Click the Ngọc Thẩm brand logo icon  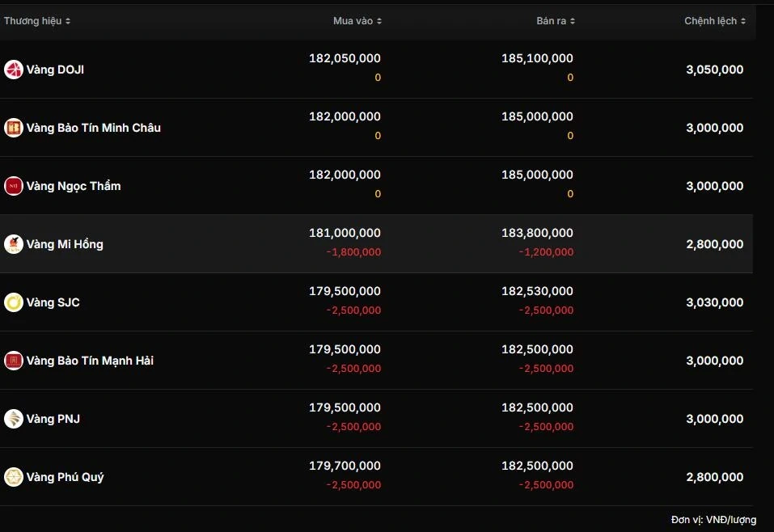point(14,186)
